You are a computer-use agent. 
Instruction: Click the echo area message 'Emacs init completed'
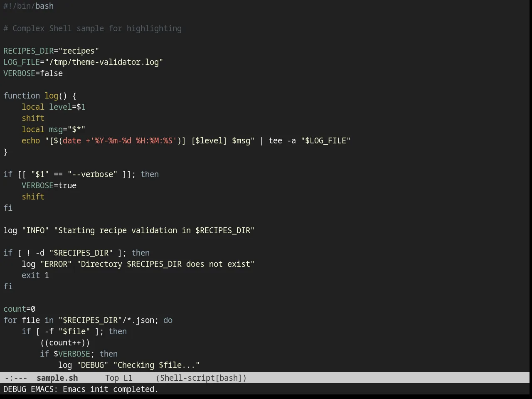pos(111,389)
